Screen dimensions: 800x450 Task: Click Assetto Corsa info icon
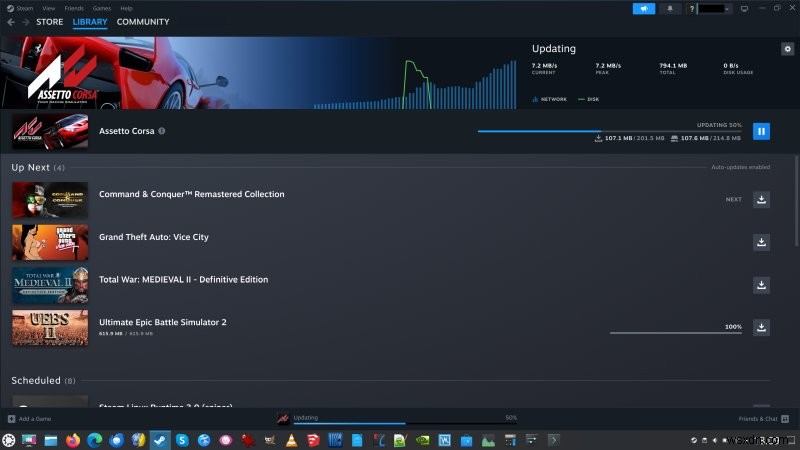click(162, 131)
